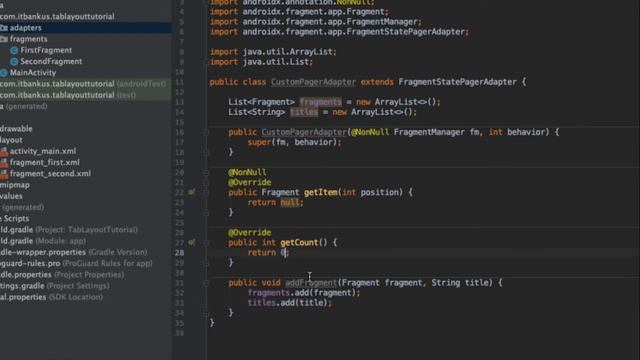Collapse the imports fold marker at java.util.List
640x360 pixels.
point(206,62)
